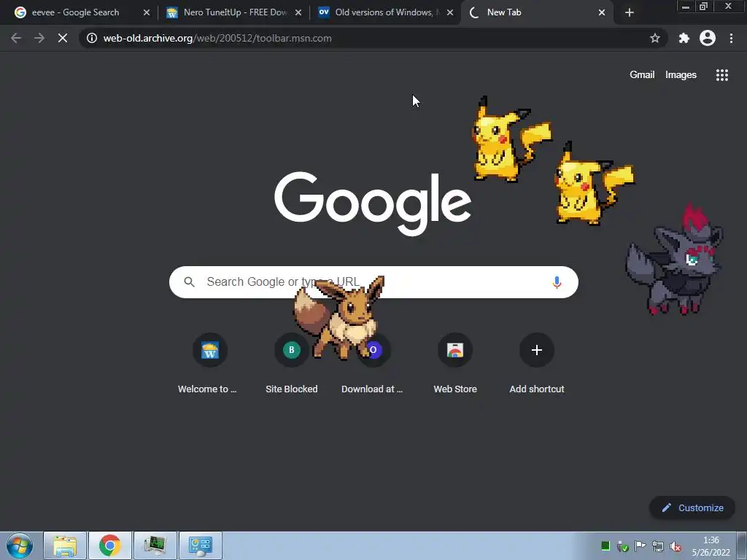Open the Chrome three-dot menu
Viewport: 747px width, 560px height.
[x=731, y=38]
